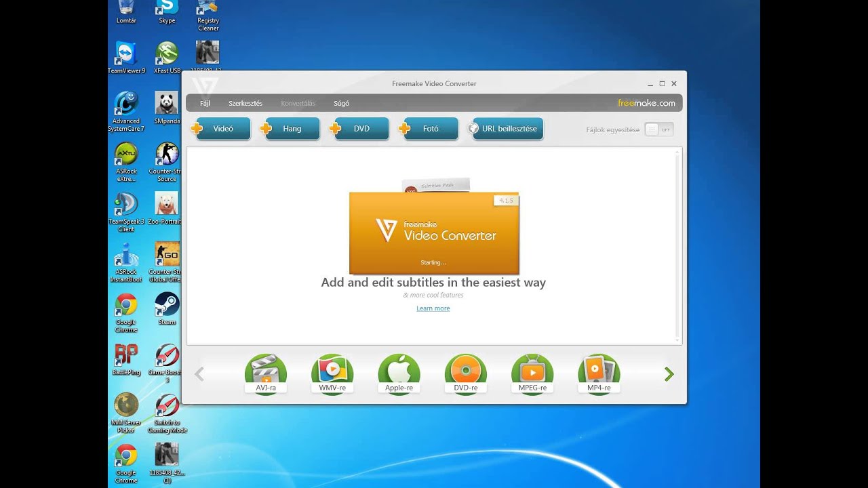Click the Fotó add button
The height and width of the screenshot is (488, 868).
[430, 129]
